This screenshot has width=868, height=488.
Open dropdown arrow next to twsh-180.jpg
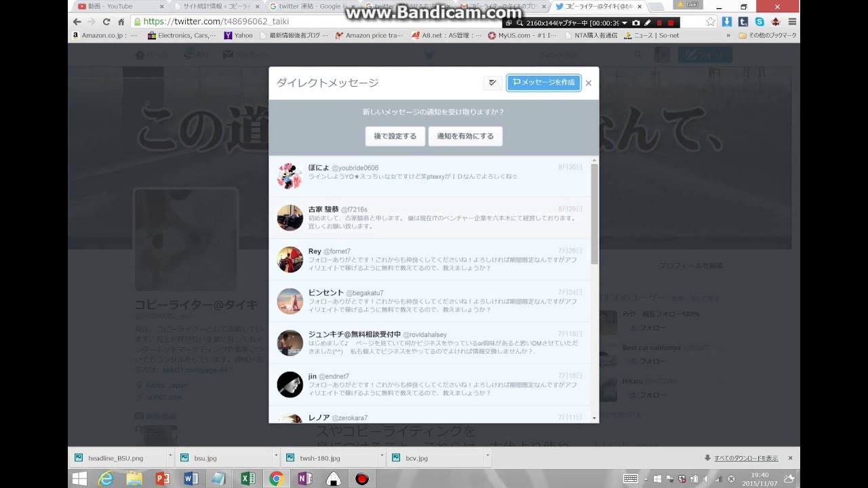[x=382, y=455]
